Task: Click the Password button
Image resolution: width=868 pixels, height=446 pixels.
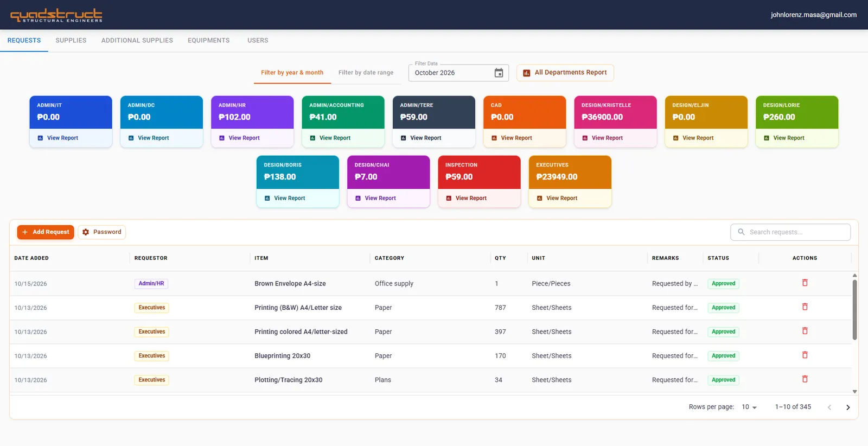Action: (x=102, y=232)
